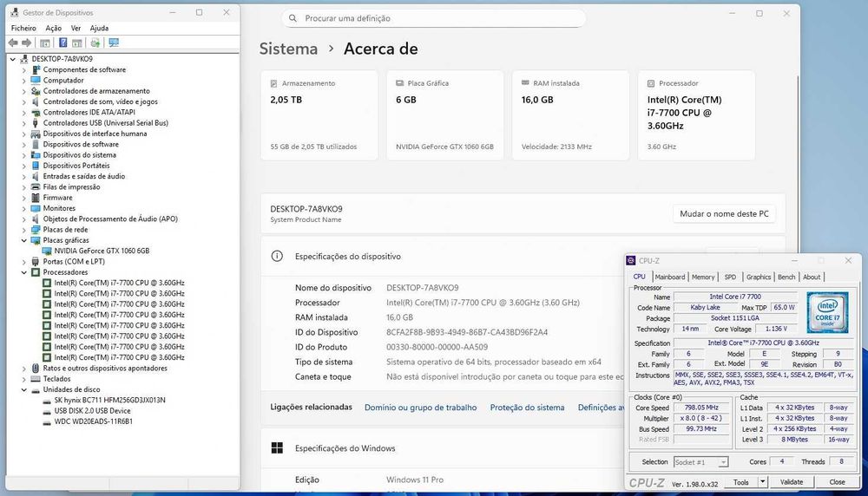Select the WDC WD20EADS-11R6B1 disk entry
This screenshot has height=496, width=868.
click(x=93, y=421)
